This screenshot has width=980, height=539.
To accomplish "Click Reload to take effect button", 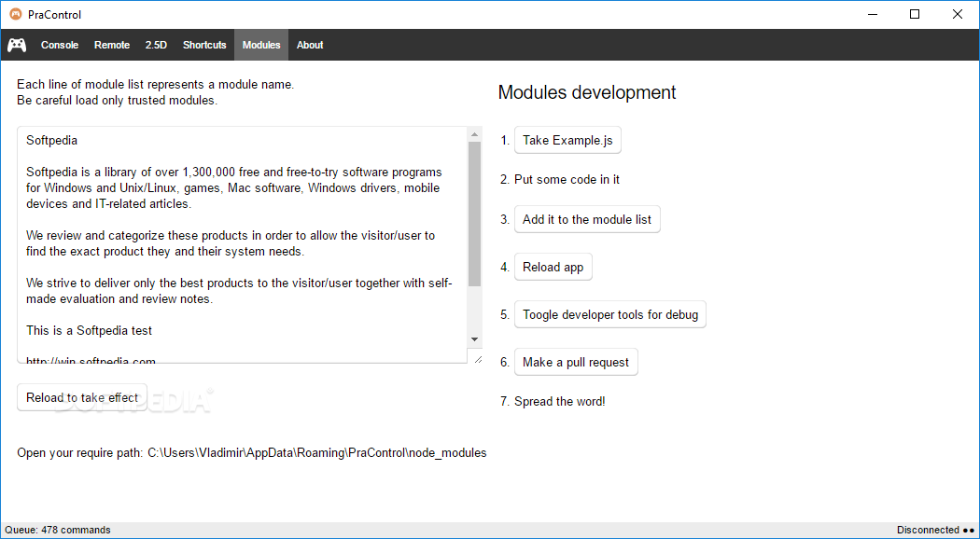I will pos(82,397).
